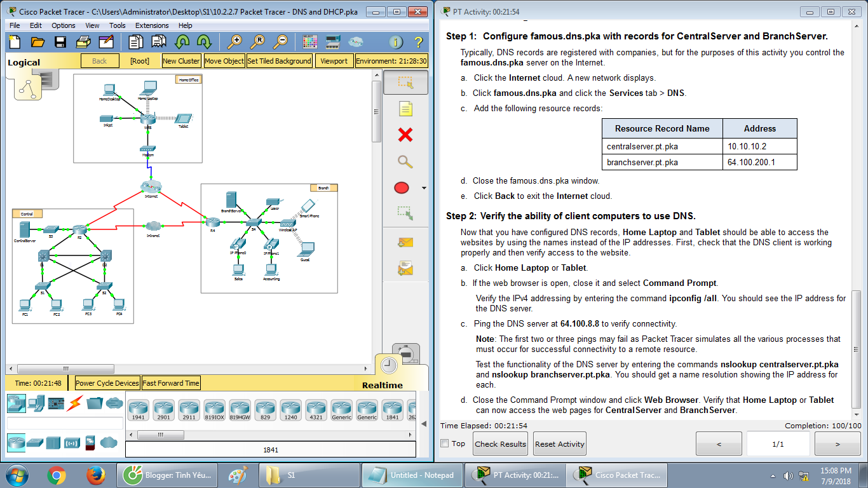The height and width of the screenshot is (488, 868).
Task: Select the 2901 router model
Action: pyautogui.click(x=164, y=409)
